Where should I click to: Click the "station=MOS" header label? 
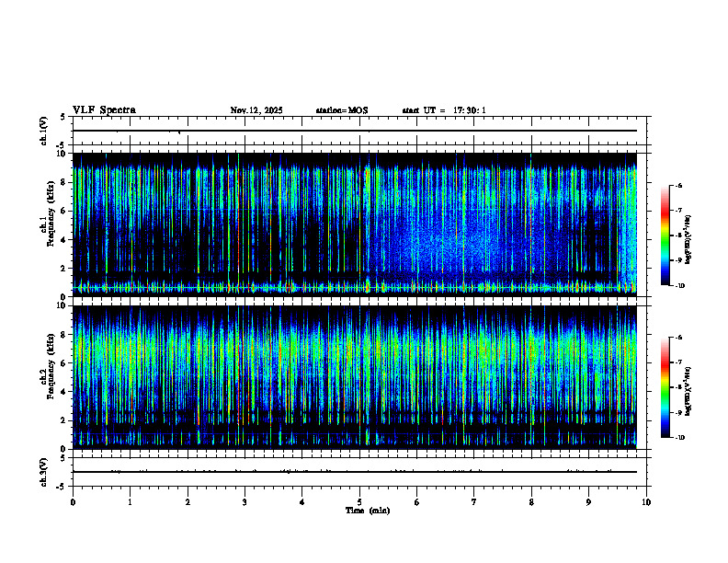[342, 110]
